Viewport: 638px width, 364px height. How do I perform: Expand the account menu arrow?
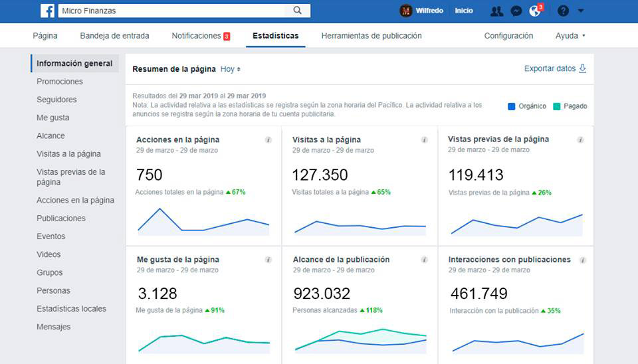pos(581,11)
